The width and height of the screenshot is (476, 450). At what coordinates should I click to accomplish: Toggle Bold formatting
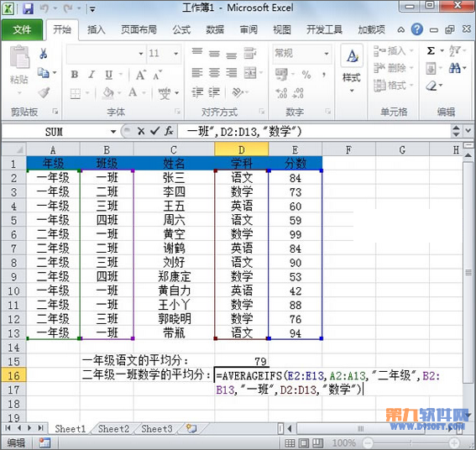(75, 75)
